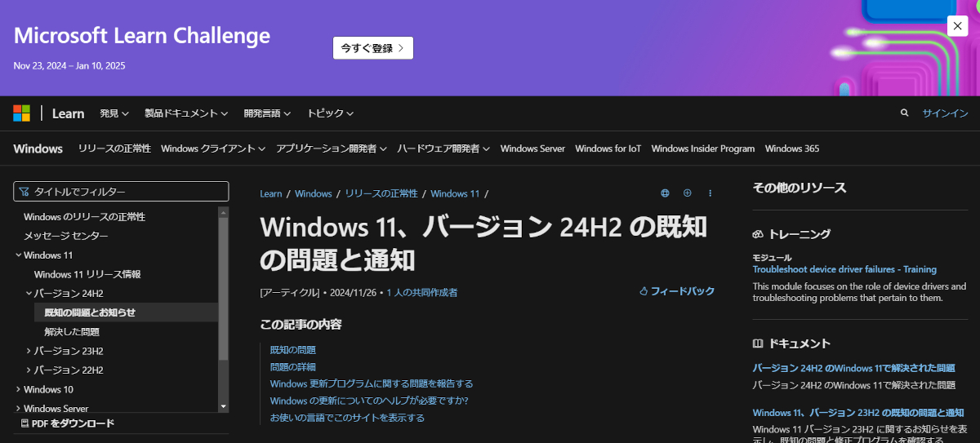
Task: Expand the Windows Server tree node
Action: [x=18, y=408]
